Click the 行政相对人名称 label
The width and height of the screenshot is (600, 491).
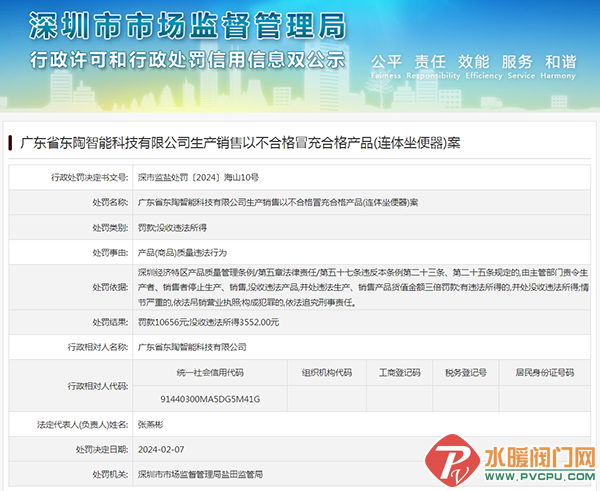tap(98, 347)
